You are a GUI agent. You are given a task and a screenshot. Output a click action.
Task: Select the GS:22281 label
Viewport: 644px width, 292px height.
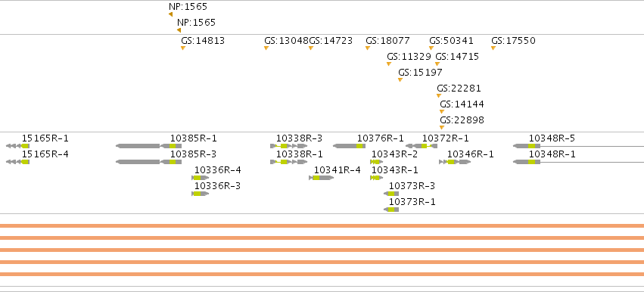click(x=459, y=89)
